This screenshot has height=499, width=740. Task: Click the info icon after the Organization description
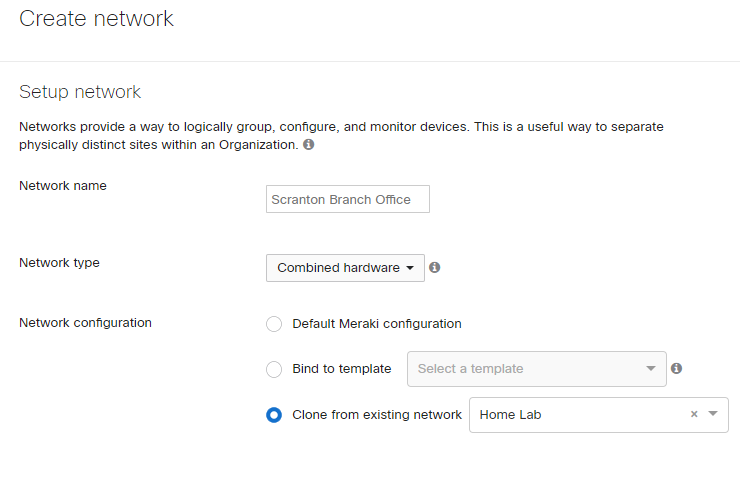[x=309, y=144]
